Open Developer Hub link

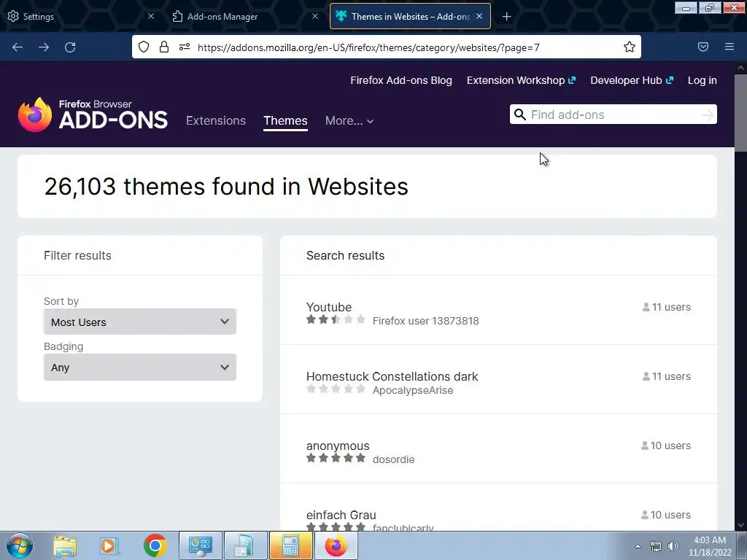632,80
